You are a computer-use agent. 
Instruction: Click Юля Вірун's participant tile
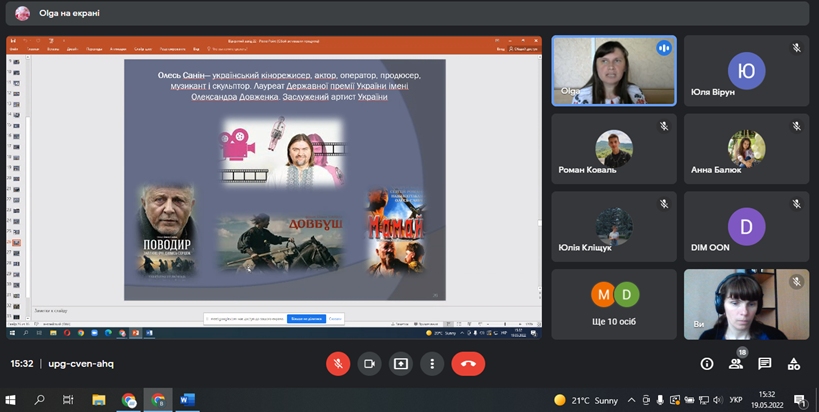746,71
